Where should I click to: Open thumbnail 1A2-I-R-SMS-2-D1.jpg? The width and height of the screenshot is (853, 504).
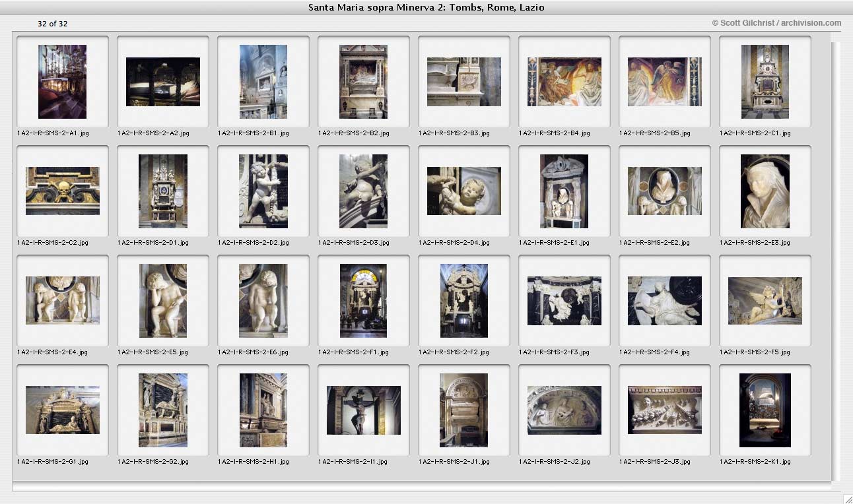coord(163,191)
